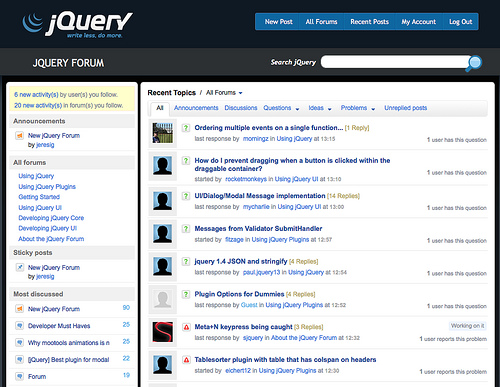Open Developer Must Haves in Most discussed
Image resolution: width=500 pixels, height=387 pixels.
point(59,326)
